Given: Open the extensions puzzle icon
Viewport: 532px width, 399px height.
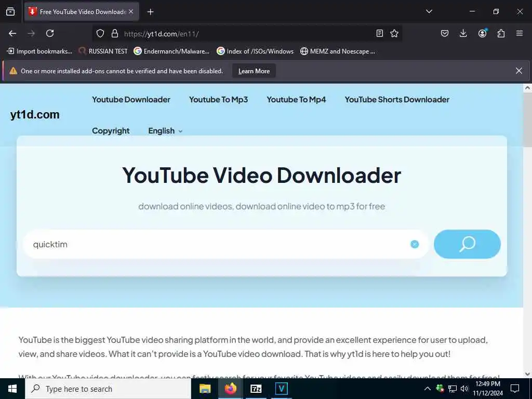Looking at the screenshot, I should (501, 33).
